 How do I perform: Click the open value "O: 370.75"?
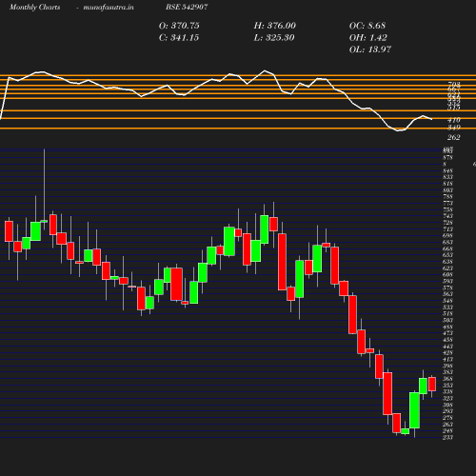tap(179, 26)
